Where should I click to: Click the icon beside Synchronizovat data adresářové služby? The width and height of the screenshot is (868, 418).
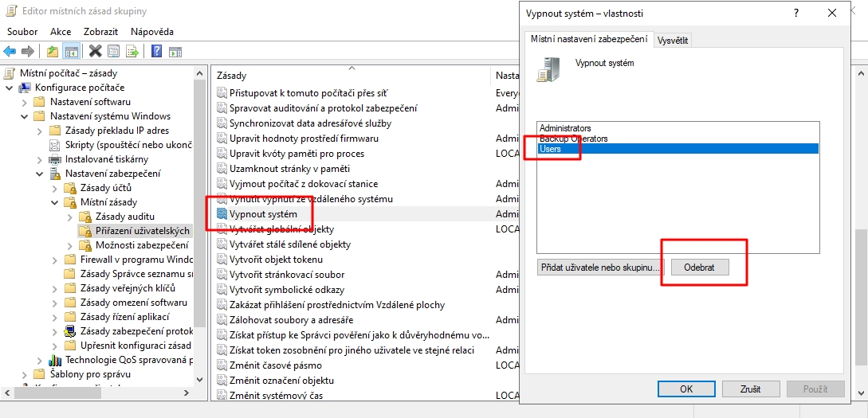(222, 123)
